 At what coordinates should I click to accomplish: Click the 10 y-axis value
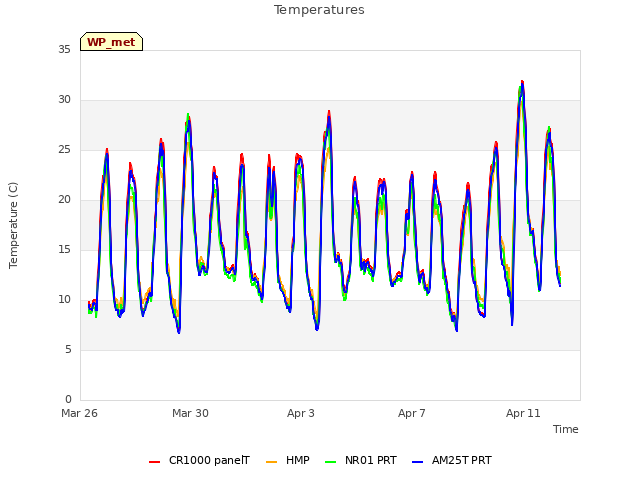click(64, 300)
